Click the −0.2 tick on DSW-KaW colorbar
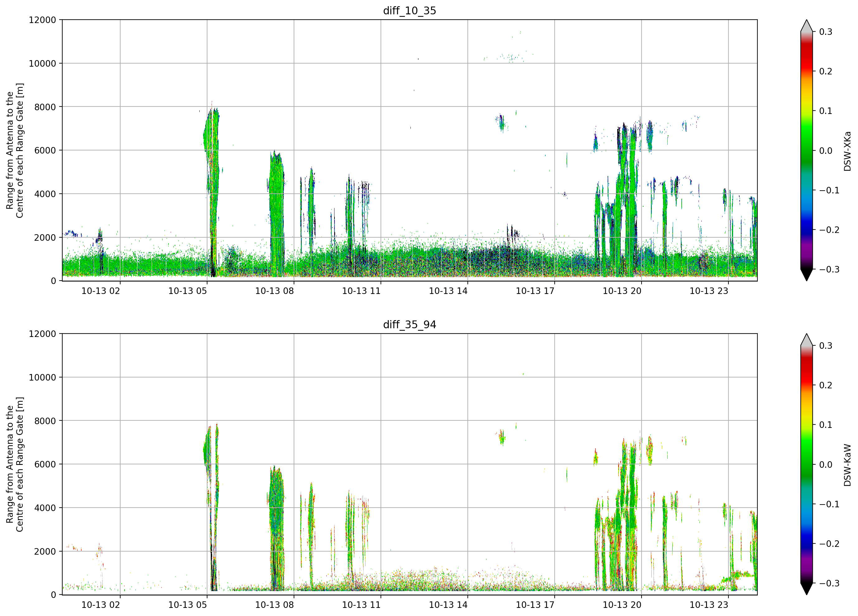Screen dimensions: 858x616 829,544
